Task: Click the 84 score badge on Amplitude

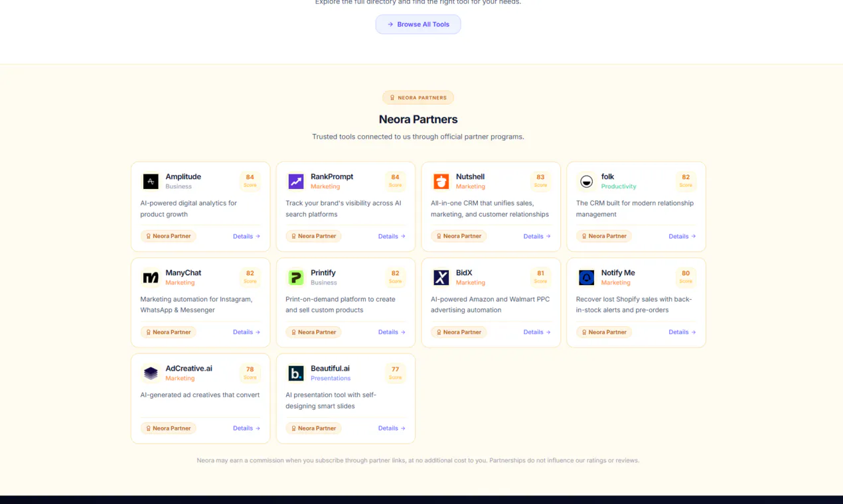Action: click(250, 180)
